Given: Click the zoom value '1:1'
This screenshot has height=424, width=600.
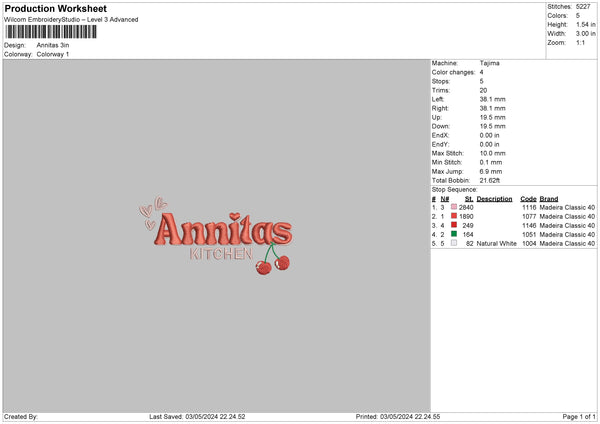Looking at the screenshot, I should 580,42.
